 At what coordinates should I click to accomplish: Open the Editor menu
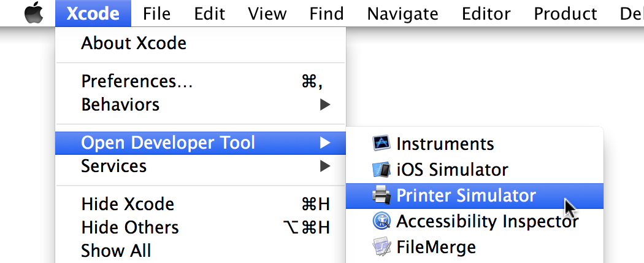pos(486,13)
